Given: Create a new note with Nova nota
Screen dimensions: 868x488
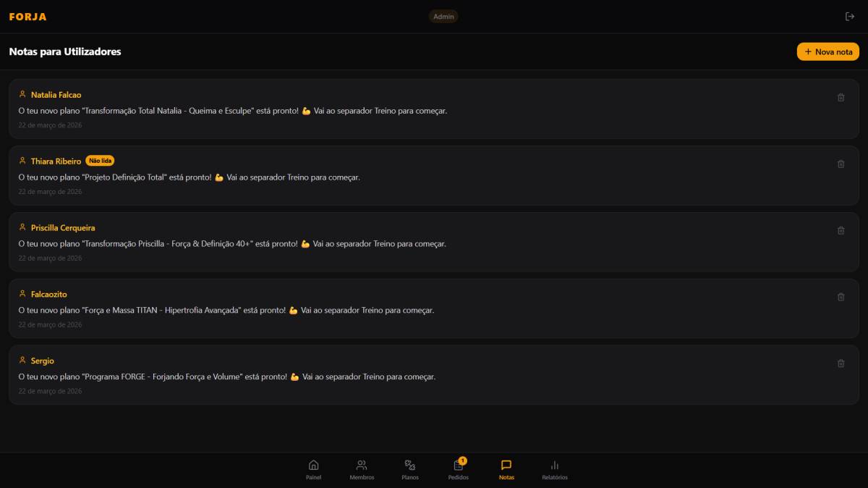Looking at the screenshot, I should 828,51.
